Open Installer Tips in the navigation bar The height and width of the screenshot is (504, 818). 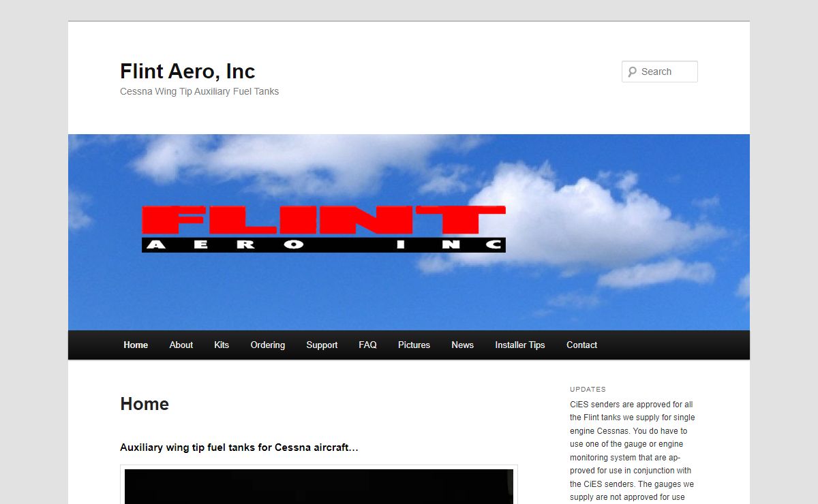[520, 345]
